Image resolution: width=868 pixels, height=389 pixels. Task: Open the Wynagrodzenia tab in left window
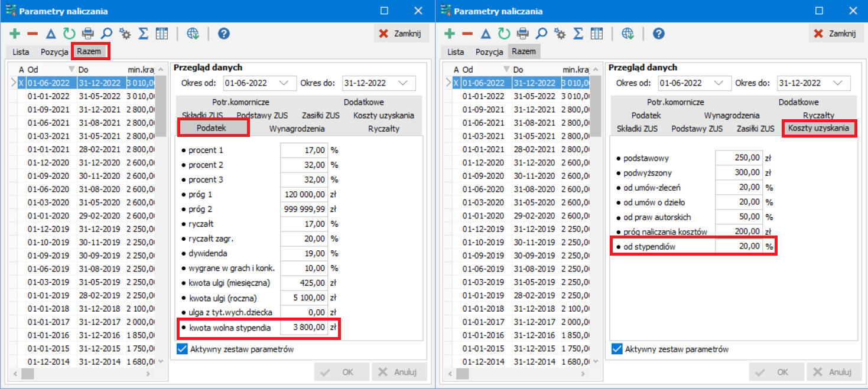297,128
